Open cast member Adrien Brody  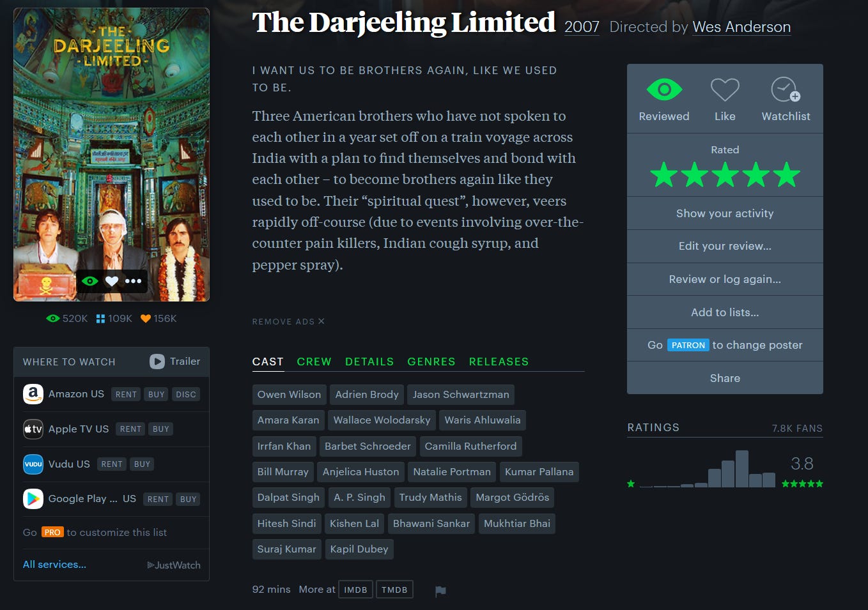coord(367,395)
